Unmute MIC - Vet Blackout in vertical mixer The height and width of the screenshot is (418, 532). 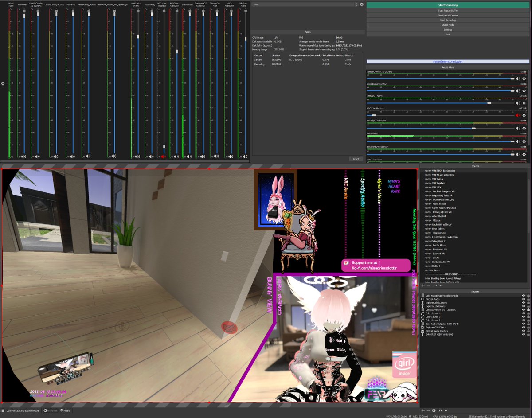[x=163, y=156]
